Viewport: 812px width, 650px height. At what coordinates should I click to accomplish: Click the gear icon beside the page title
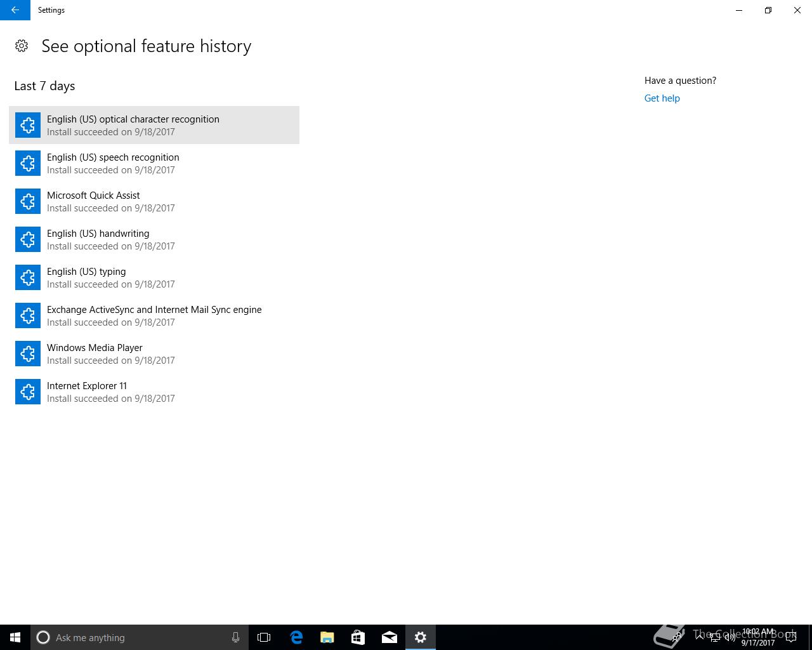22,46
